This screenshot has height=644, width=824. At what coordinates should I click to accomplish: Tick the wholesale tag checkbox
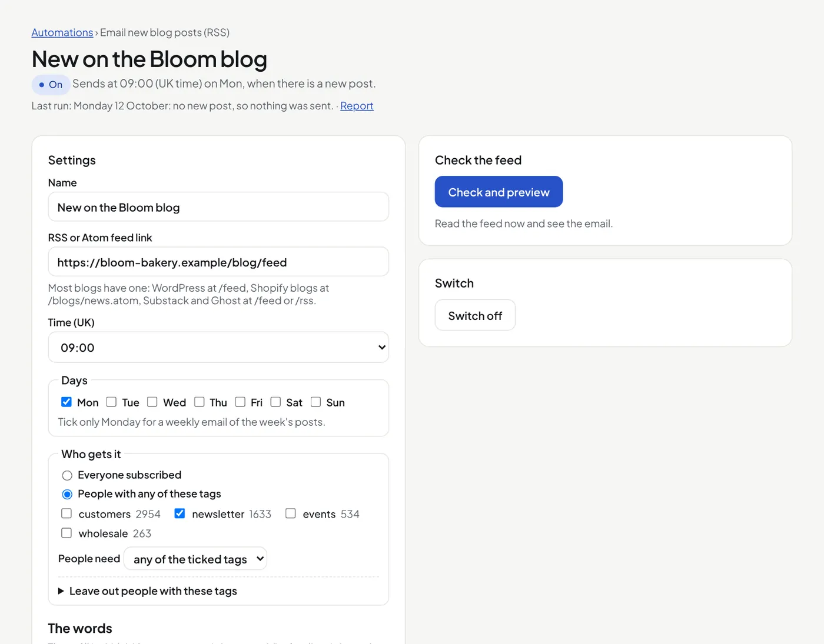point(67,533)
